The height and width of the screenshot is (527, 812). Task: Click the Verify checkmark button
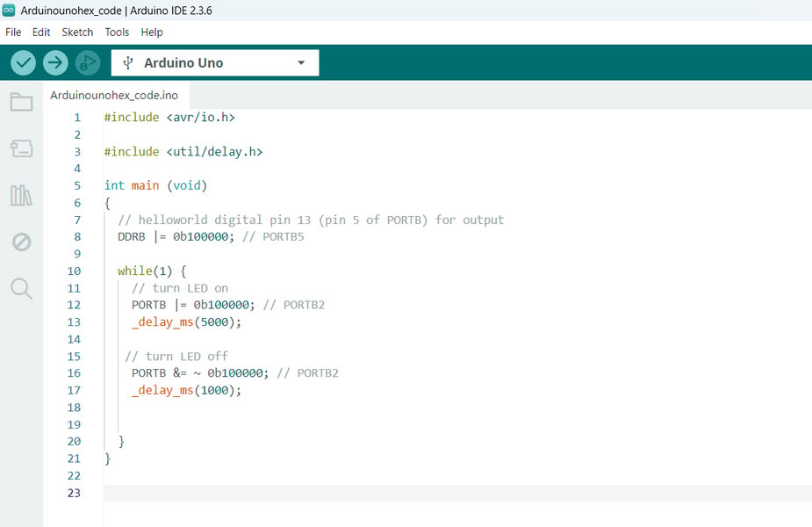click(x=23, y=62)
